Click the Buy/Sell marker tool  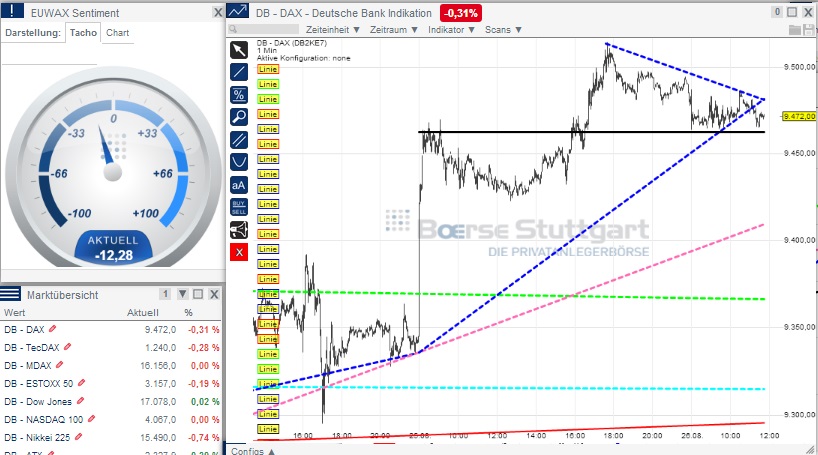pyautogui.click(x=239, y=207)
